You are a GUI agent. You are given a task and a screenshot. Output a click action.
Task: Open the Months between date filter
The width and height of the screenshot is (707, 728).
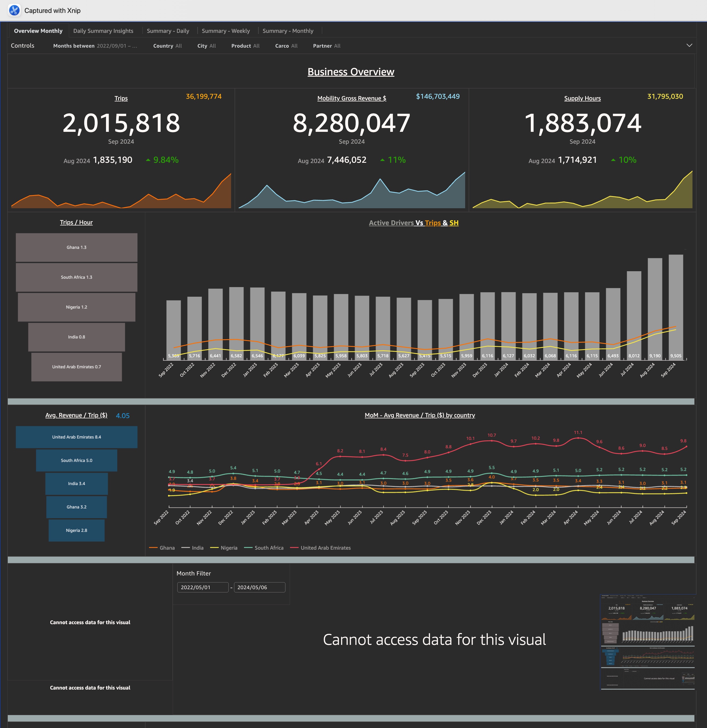coord(95,46)
